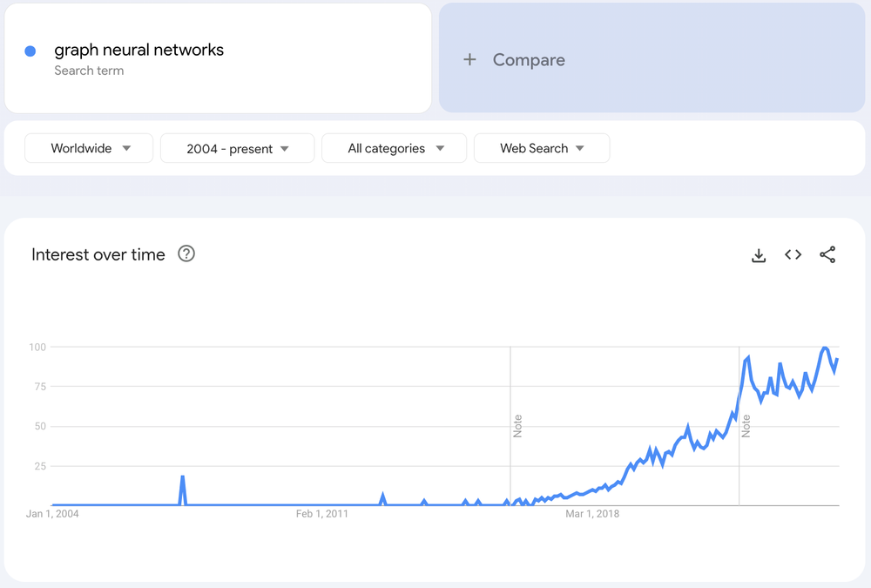Download the Interest over time data as CSV
871x588 pixels.
tap(759, 254)
